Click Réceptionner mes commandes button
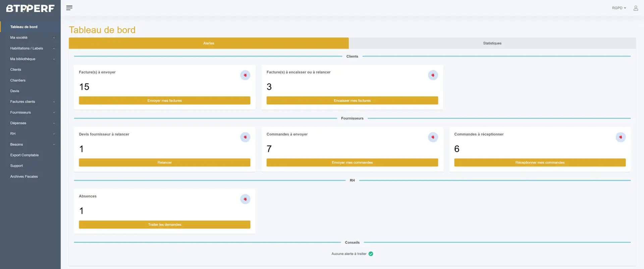The height and width of the screenshot is (269, 644). point(540,163)
